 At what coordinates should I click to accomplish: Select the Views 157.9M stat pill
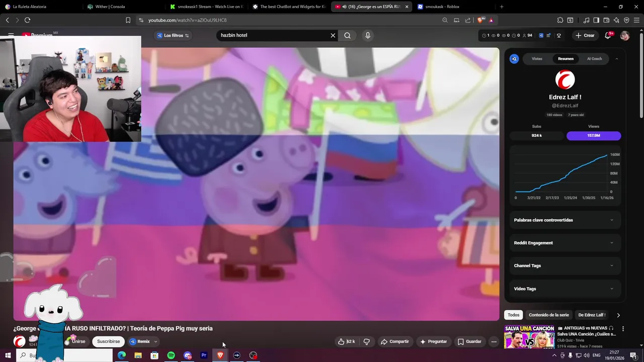[x=594, y=136]
